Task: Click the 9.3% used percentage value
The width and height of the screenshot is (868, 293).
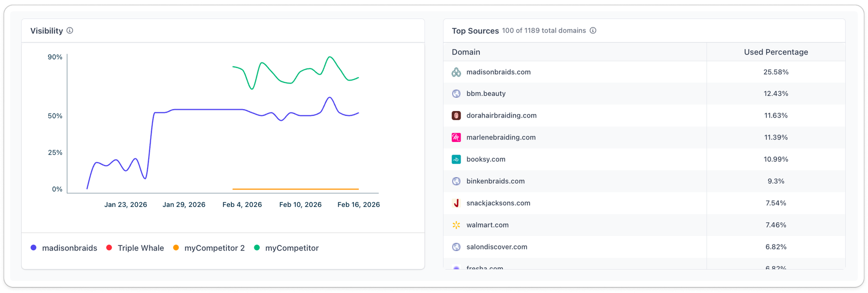Action: point(776,181)
